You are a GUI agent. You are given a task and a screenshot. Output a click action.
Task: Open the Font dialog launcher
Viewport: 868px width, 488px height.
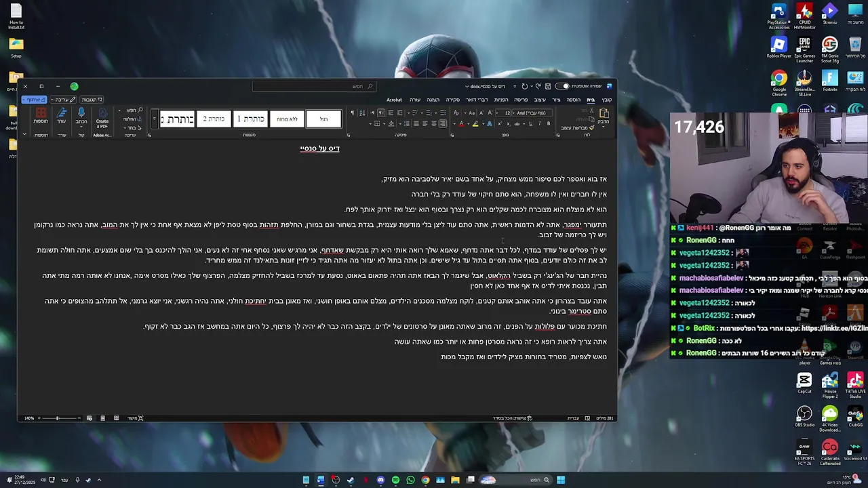452,135
